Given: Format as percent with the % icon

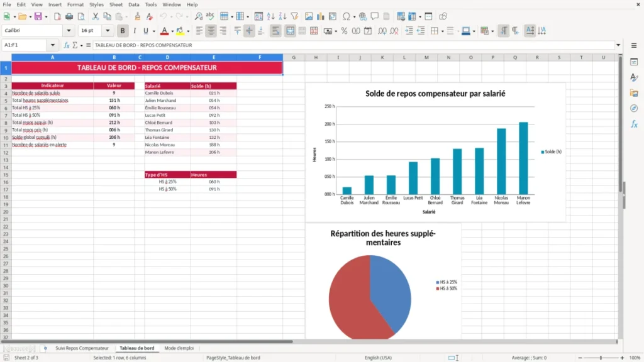Looking at the screenshot, I should click(x=344, y=31).
